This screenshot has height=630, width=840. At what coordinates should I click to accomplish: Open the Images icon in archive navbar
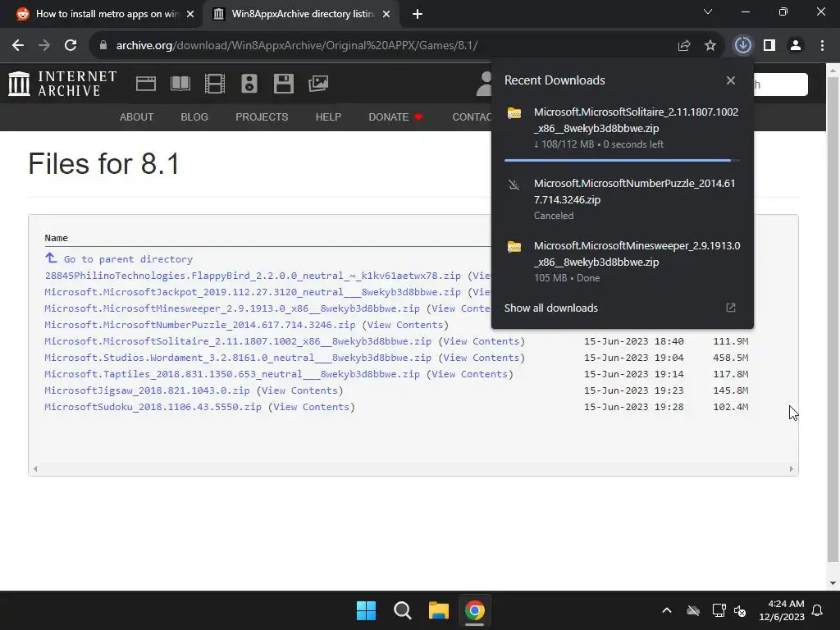coord(317,84)
